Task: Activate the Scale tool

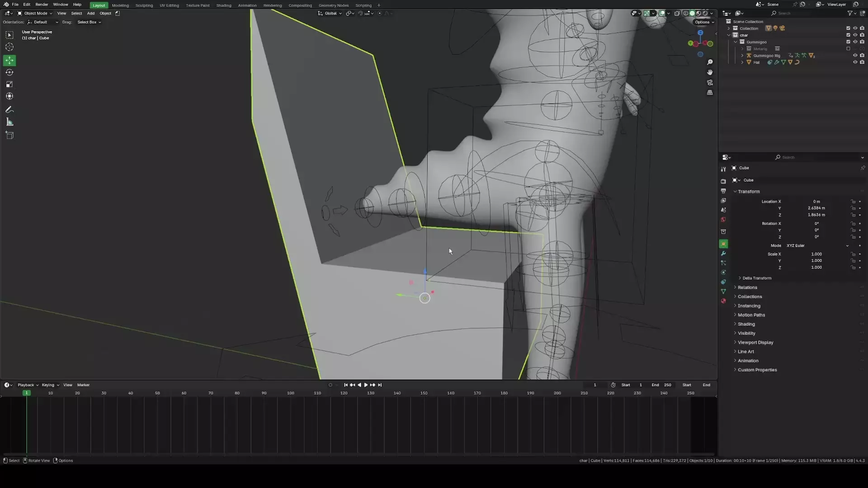Action: [x=9, y=84]
